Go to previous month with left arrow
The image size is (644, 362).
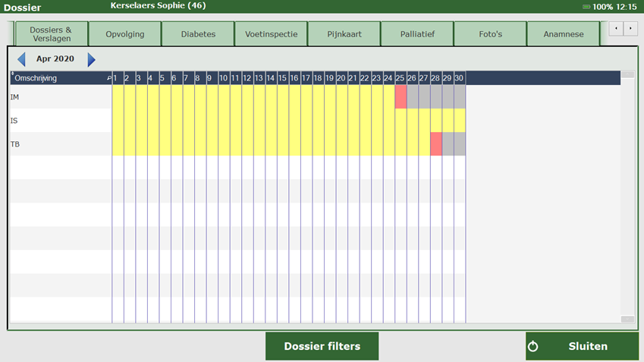(21, 59)
